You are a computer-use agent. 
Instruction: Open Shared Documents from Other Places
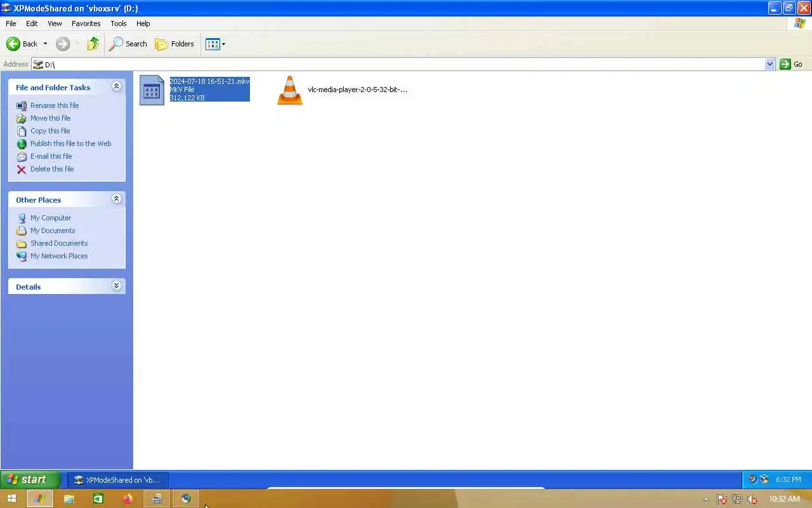pos(59,243)
